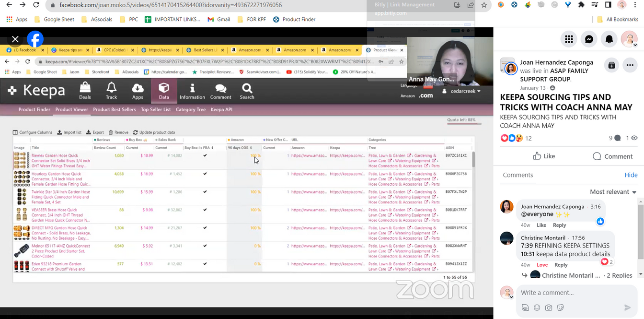The height and width of the screenshot is (319, 644).
Task: Open the Most relevant comments dropdown
Action: coord(613,192)
